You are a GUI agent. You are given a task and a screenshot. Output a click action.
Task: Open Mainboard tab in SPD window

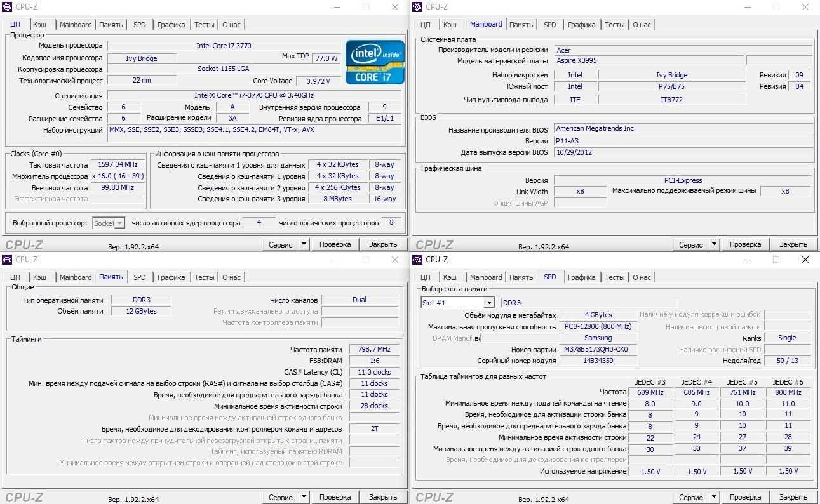486,277
